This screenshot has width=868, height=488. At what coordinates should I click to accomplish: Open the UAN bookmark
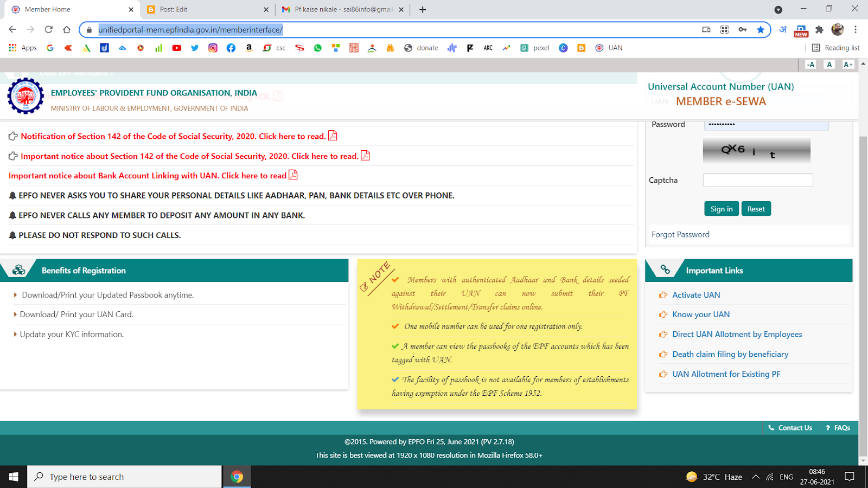click(x=609, y=48)
